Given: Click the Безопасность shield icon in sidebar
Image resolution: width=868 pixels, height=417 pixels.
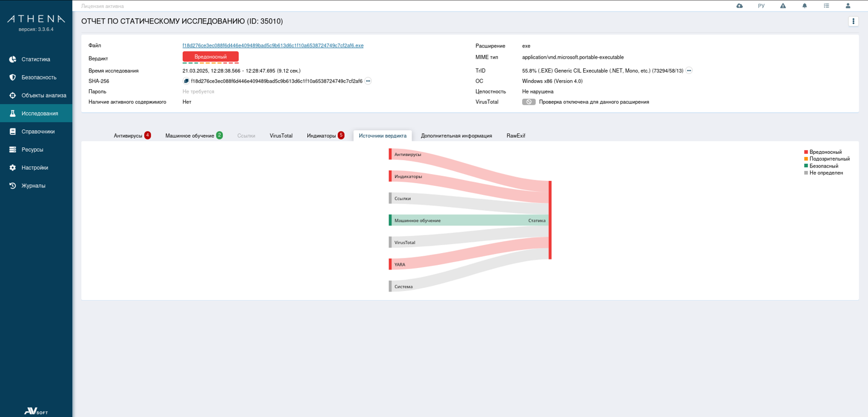Looking at the screenshot, I should pyautogui.click(x=13, y=77).
